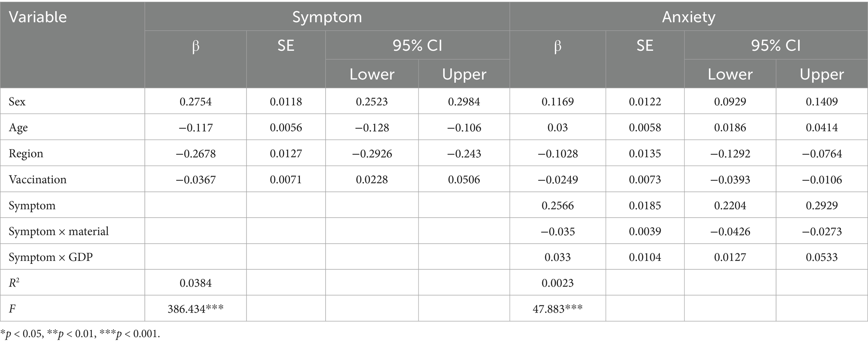The width and height of the screenshot is (868, 344).
Task: Click the "Age" row label
Action: pos(18,128)
